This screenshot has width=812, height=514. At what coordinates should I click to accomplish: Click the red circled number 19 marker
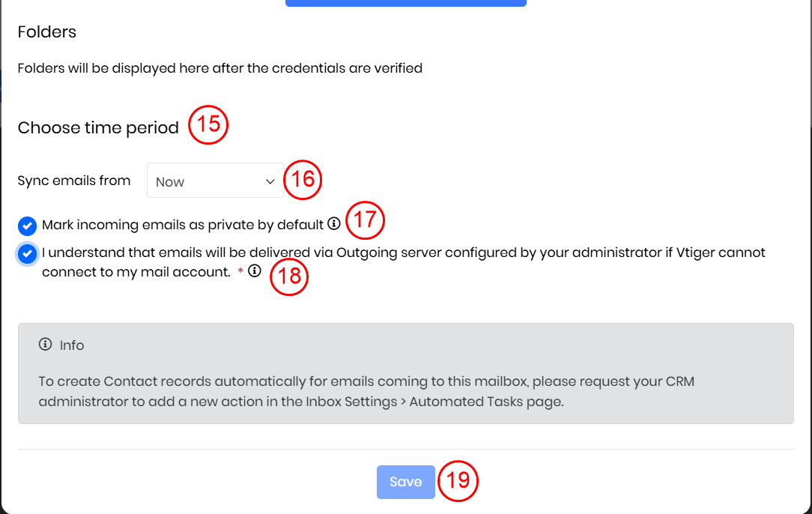click(x=458, y=480)
